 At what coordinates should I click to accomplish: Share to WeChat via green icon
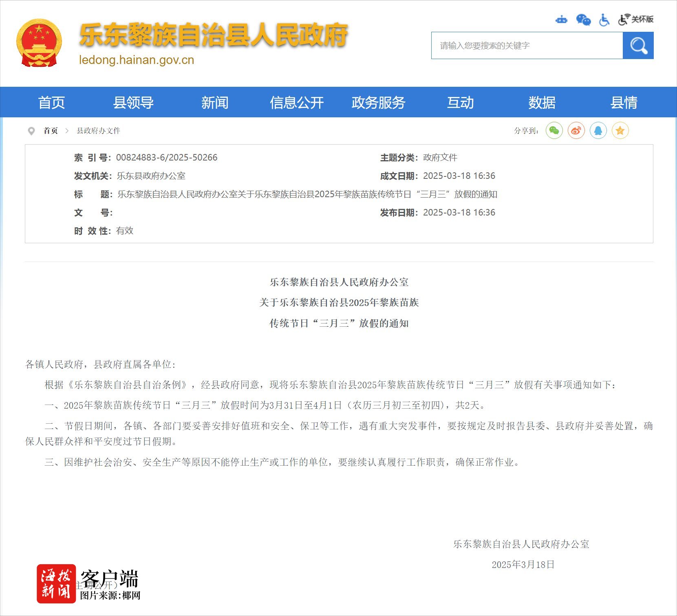coord(554,131)
